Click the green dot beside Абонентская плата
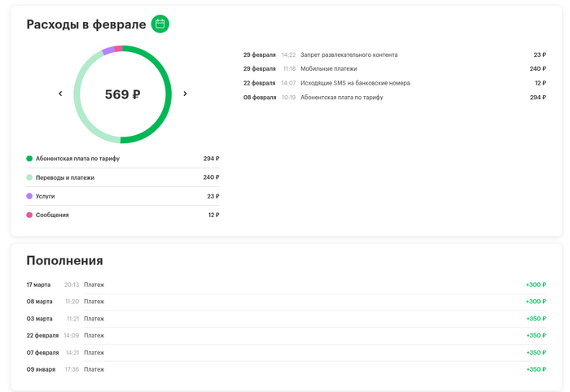570x392 pixels. [29, 159]
